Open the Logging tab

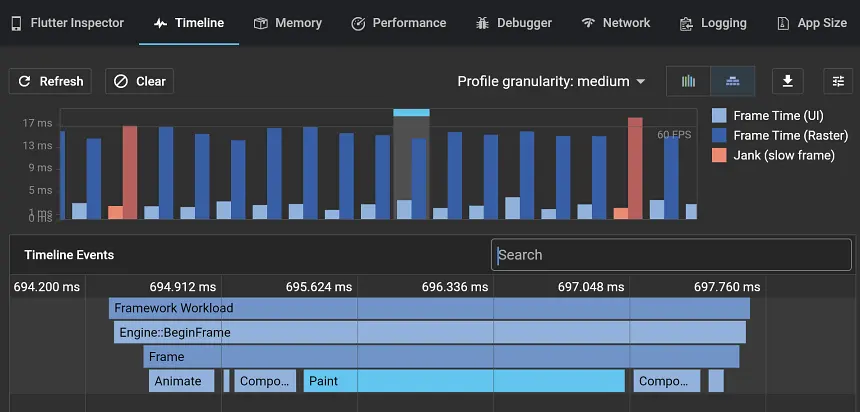712,23
